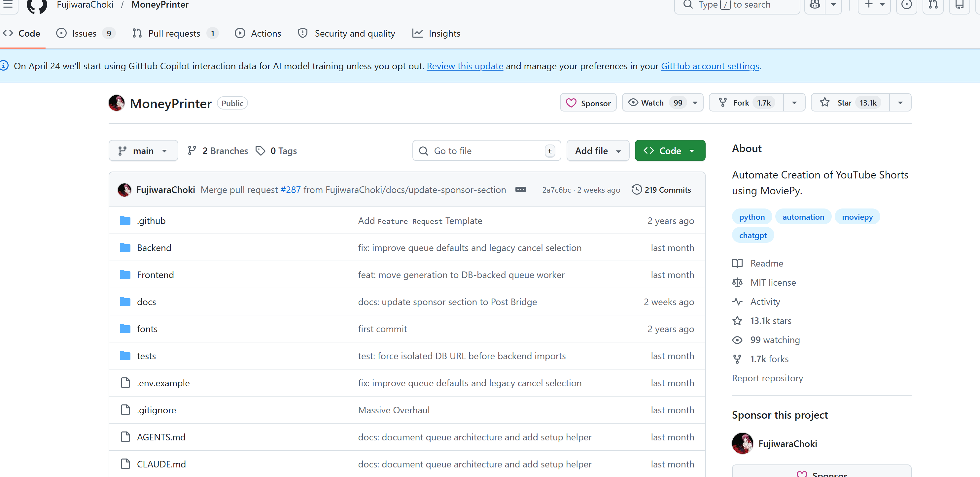The height and width of the screenshot is (477, 980).
Task: Select the python topic tag
Action: (752, 217)
